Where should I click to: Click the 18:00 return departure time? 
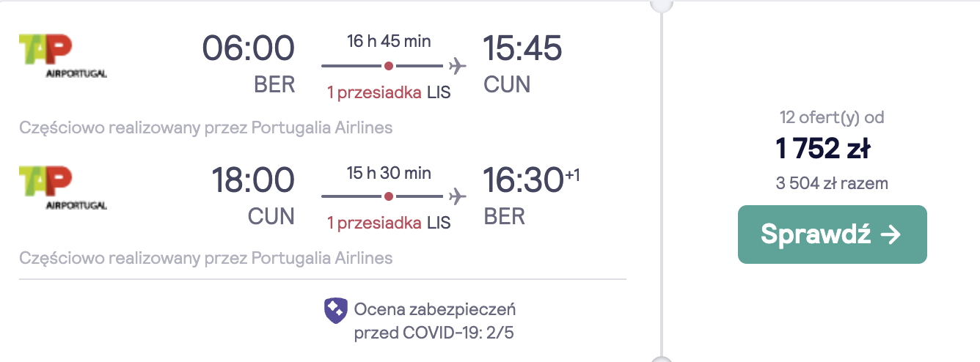coord(253,180)
